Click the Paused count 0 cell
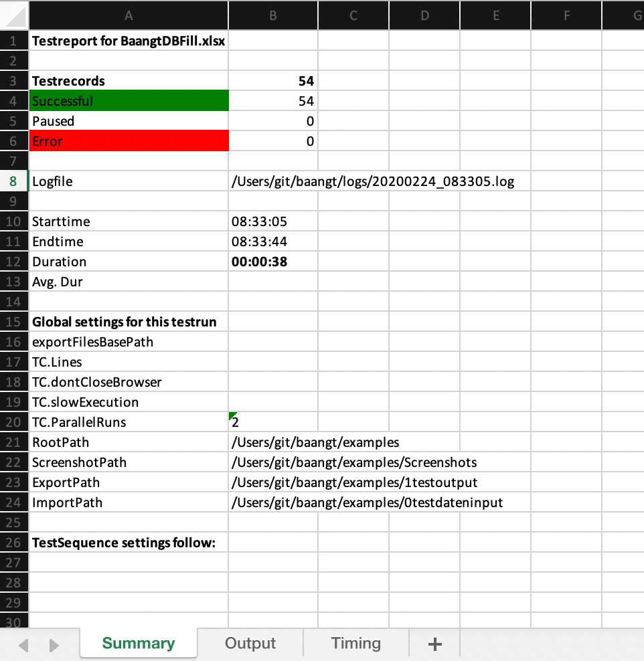 coord(273,121)
